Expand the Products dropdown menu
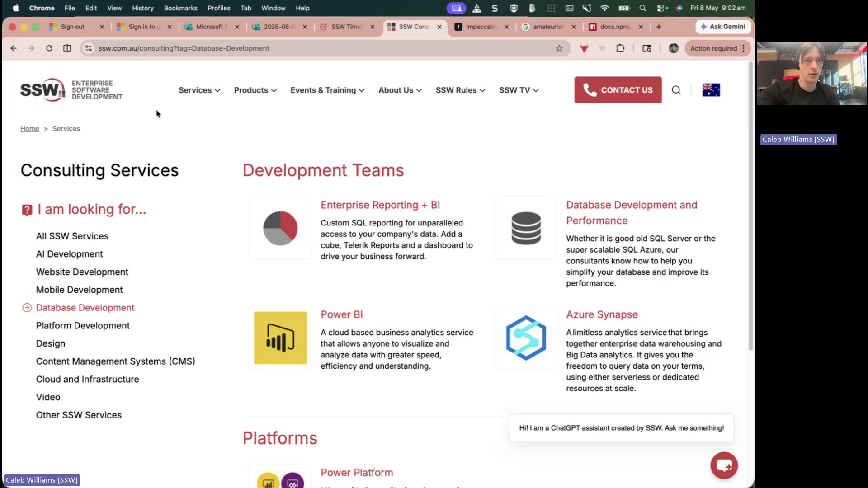The height and width of the screenshot is (488, 868). (255, 90)
